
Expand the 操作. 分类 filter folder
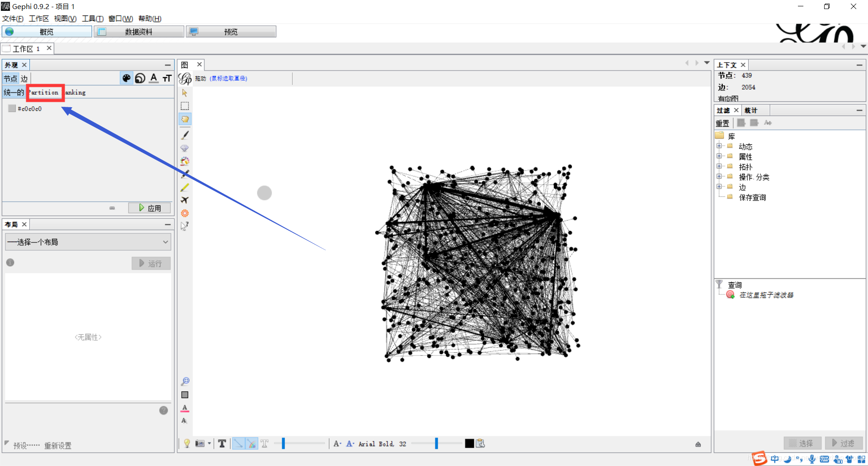(719, 176)
